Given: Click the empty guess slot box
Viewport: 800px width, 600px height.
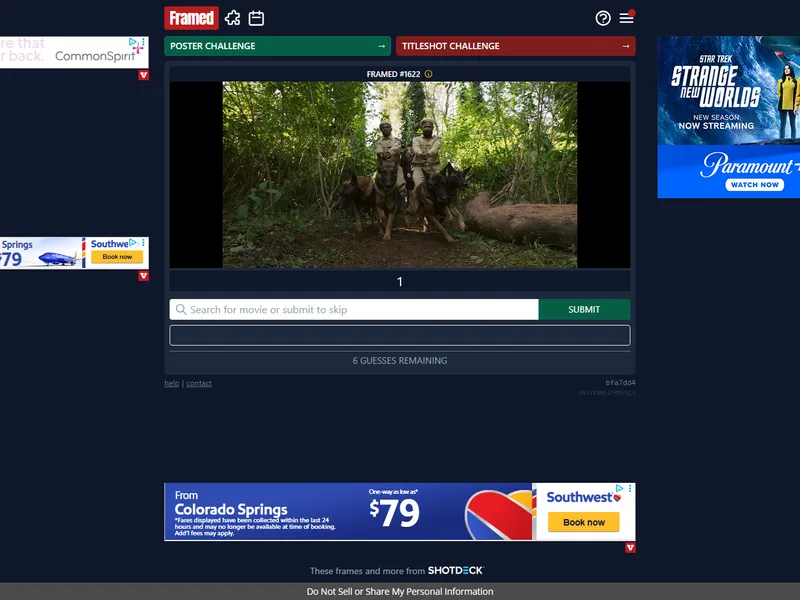Looking at the screenshot, I should pos(400,335).
